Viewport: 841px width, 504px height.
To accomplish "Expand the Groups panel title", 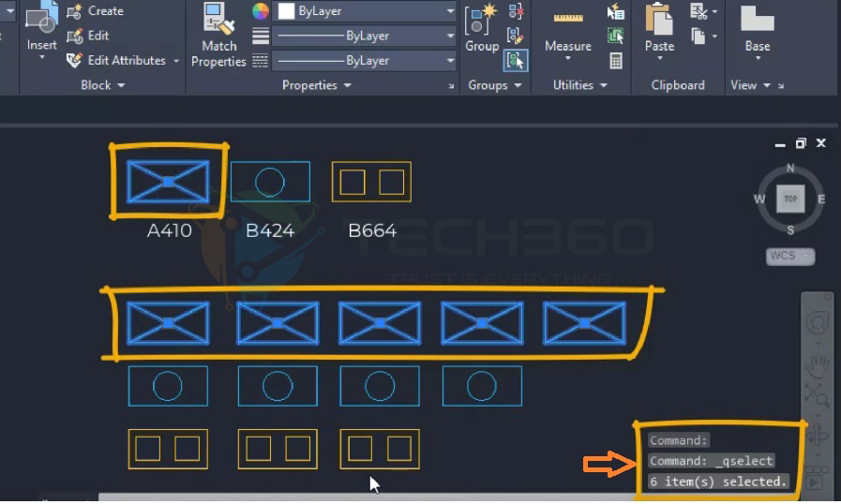I will 494,85.
